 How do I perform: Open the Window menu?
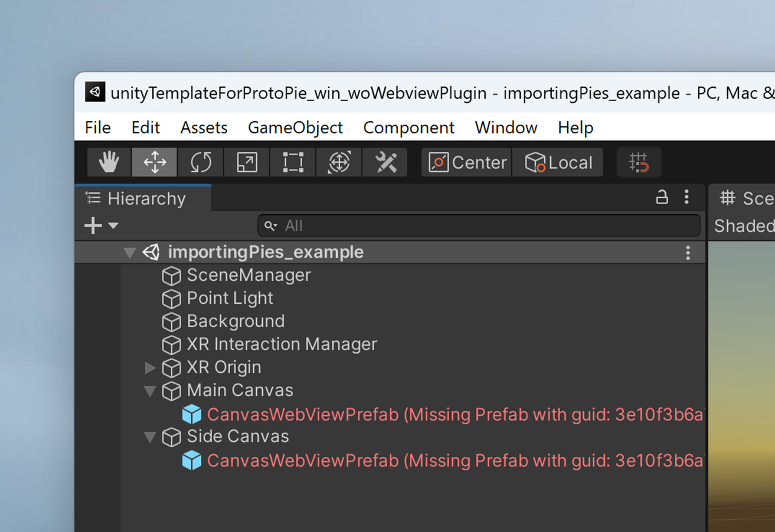(x=506, y=128)
